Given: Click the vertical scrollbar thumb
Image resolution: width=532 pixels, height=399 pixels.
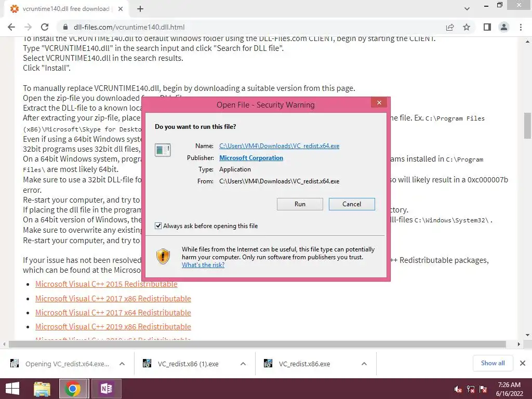Looking at the screenshot, I should pyautogui.click(x=527, y=126).
